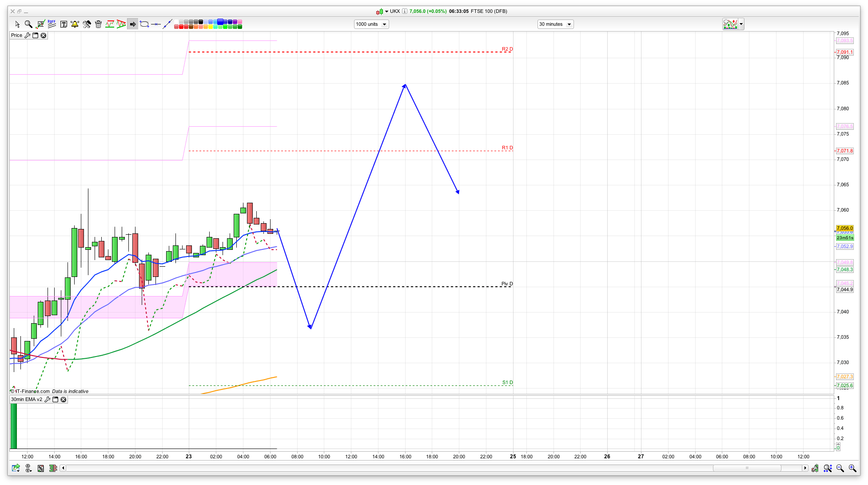The width and height of the screenshot is (868, 485).
Task: Open Price panel wrench settings
Action: coord(28,36)
